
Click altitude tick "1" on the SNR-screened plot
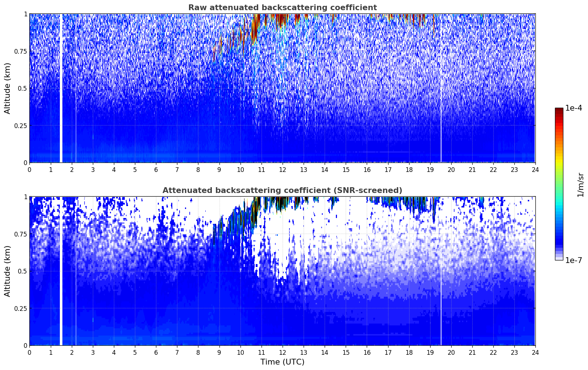25,197
